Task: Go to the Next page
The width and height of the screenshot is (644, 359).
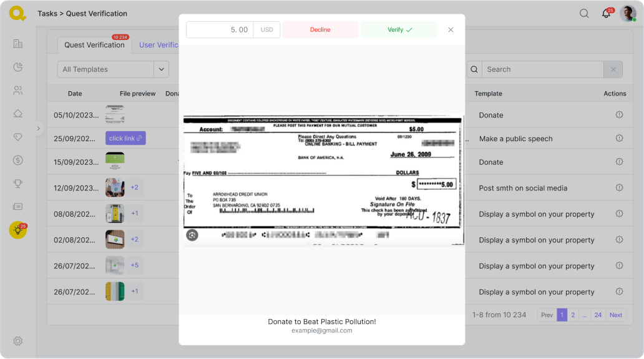Action: point(615,315)
